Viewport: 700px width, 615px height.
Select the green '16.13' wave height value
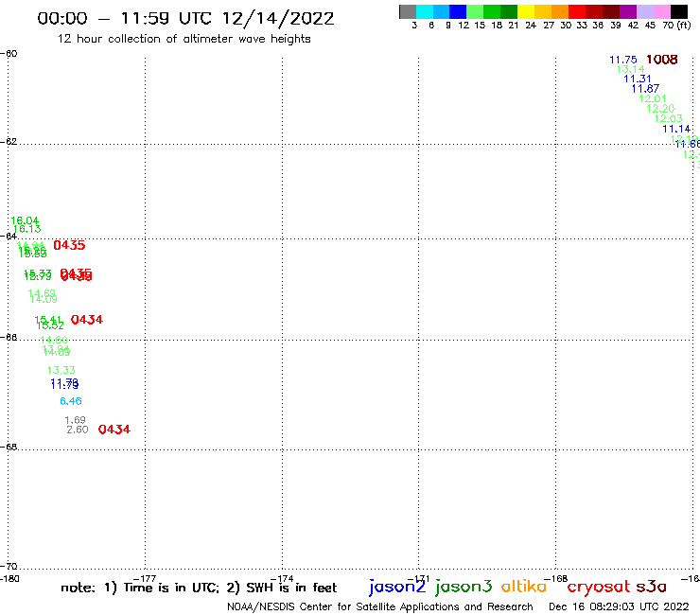(26, 229)
